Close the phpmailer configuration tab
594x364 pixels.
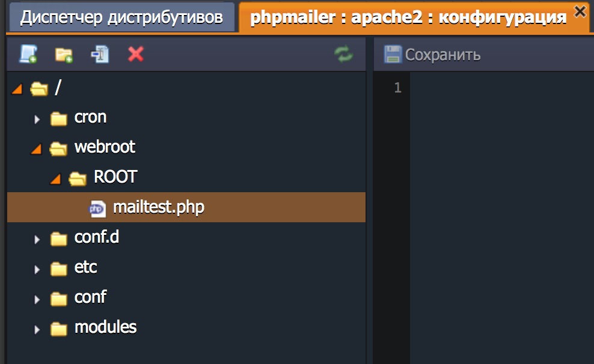tap(580, 11)
